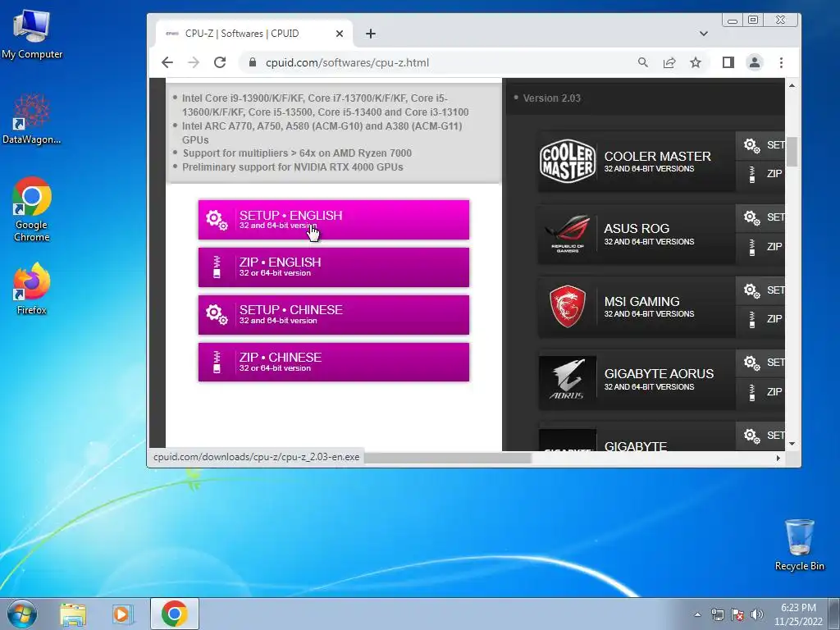Click the network tray icon
The height and width of the screenshot is (630, 840).
tap(717, 614)
